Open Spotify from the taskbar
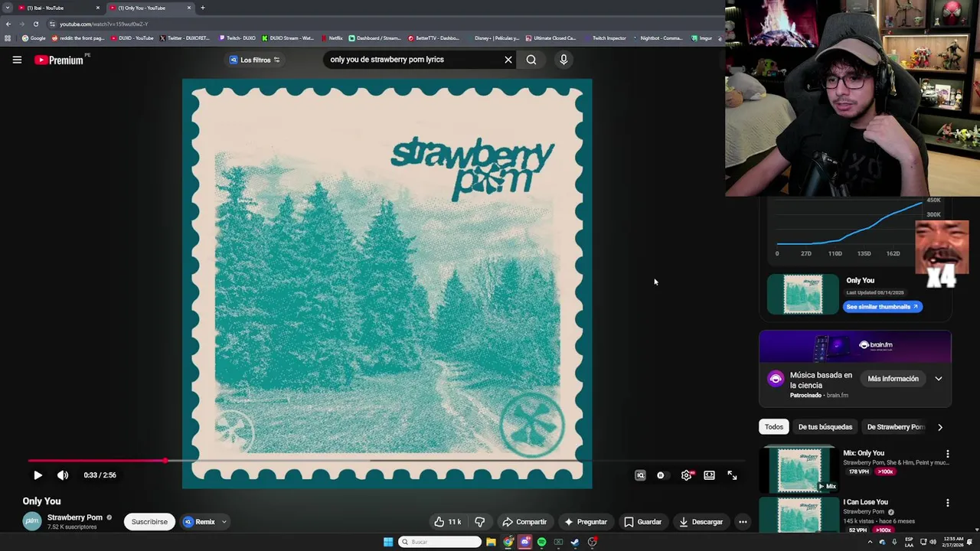This screenshot has height=551, width=980. click(x=541, y=542)
